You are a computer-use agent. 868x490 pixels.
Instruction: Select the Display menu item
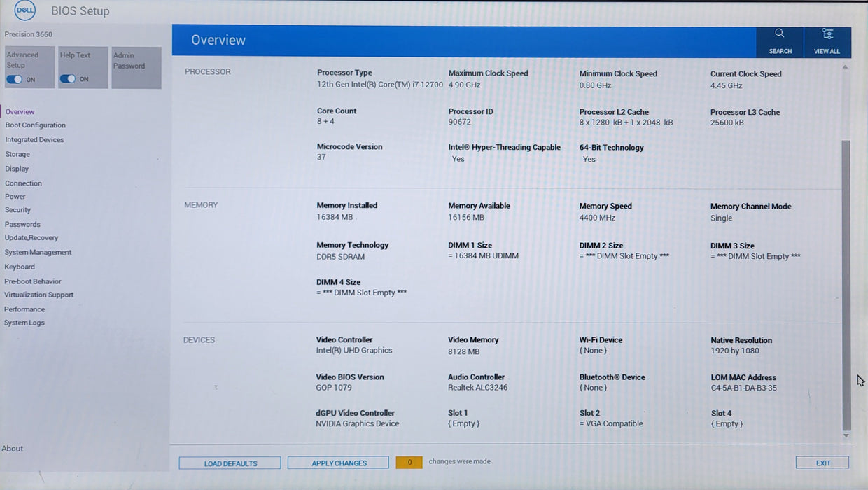[17, 169]
